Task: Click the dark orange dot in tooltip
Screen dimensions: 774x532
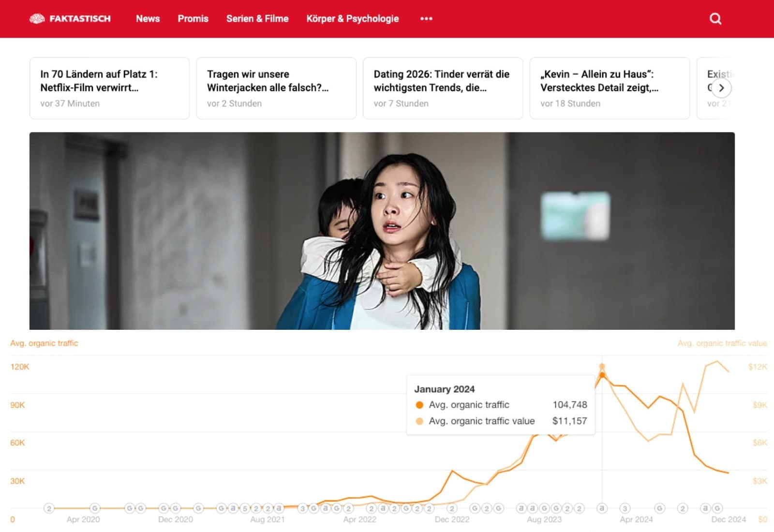Action: [x=419, y=405]
